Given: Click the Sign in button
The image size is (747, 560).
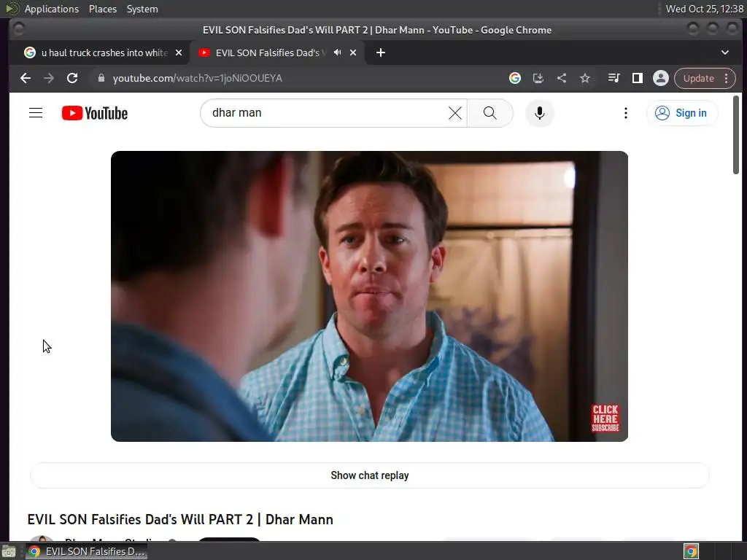Looking at the screenshot, I should [682, 113].
